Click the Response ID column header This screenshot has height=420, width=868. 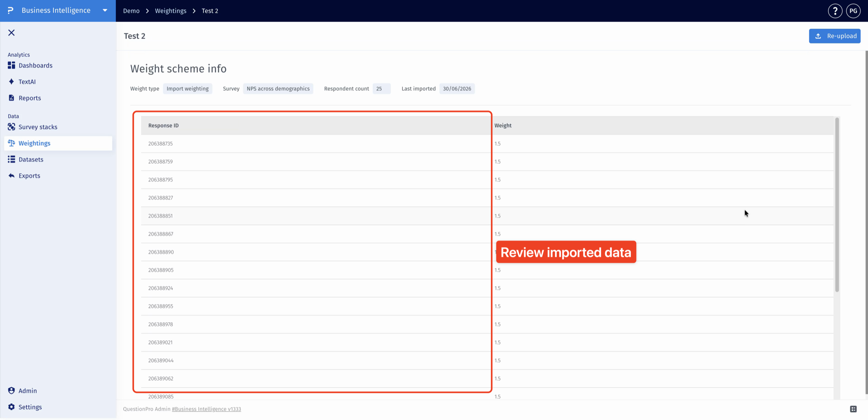tap(163, 126)
